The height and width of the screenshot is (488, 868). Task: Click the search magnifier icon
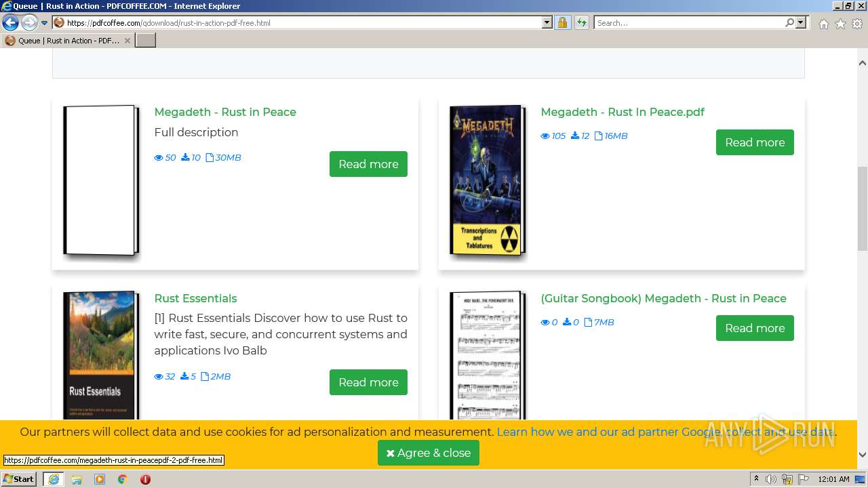pyautogui.click(x=789, y=22)
